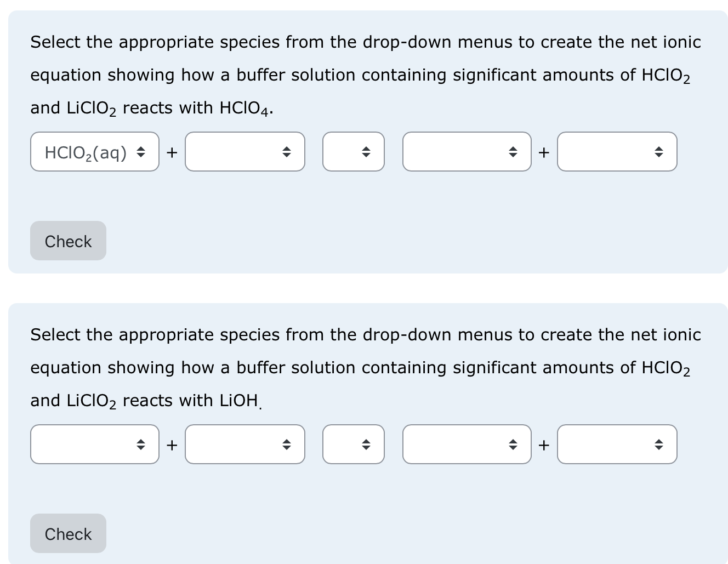Click arrow icon on final LiOH product selector
The width and height of the screenshot is (728, 564).
[x=659, y=445]
